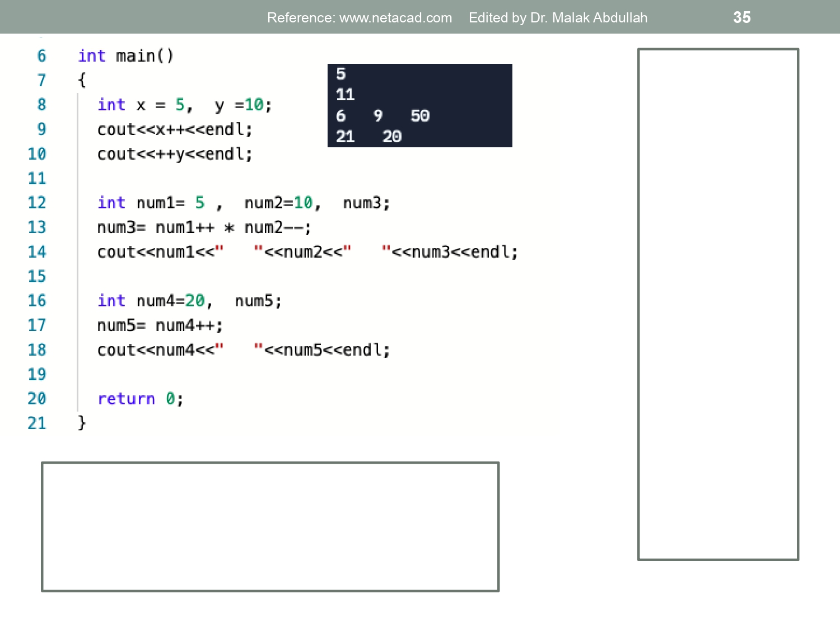Click the 'int num4=20, num5;' declaration
This screenshot has height=630, width=840.
[189, 301]
